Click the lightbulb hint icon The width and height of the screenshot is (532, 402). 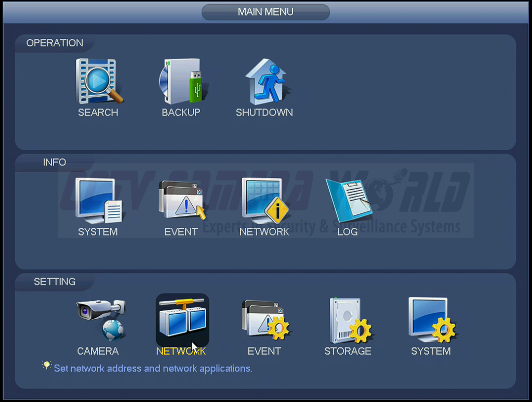tap(47, 366)
